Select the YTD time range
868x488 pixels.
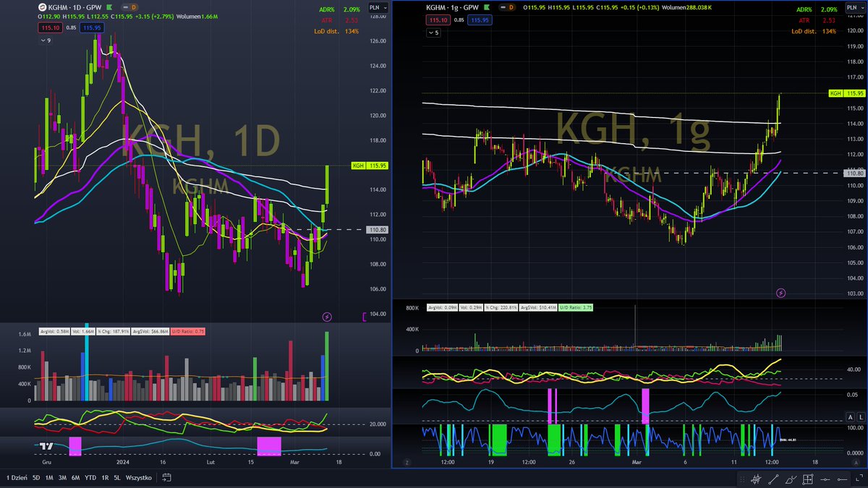pos(90,478)
